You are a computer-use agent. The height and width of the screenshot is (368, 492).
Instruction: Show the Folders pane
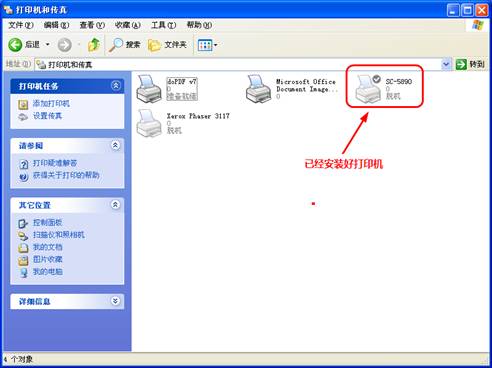click(167, 45)
